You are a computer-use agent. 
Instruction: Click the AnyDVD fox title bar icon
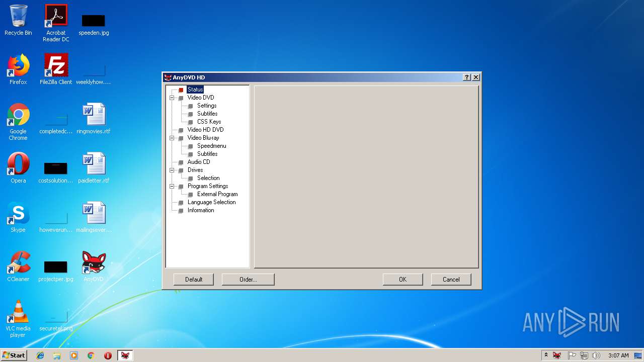coord(168,77)
